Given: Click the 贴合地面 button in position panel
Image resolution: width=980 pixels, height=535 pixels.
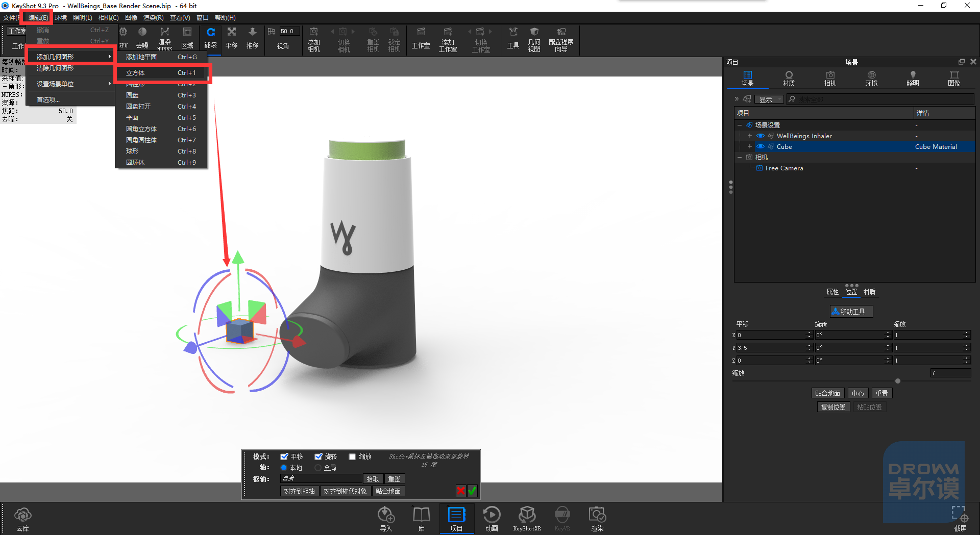Looking at the screenshot, I should 827,393.
